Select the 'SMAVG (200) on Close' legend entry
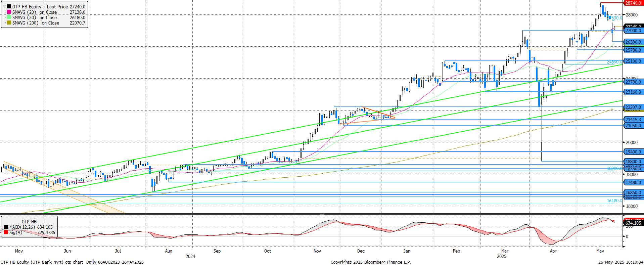 point(49,23)
